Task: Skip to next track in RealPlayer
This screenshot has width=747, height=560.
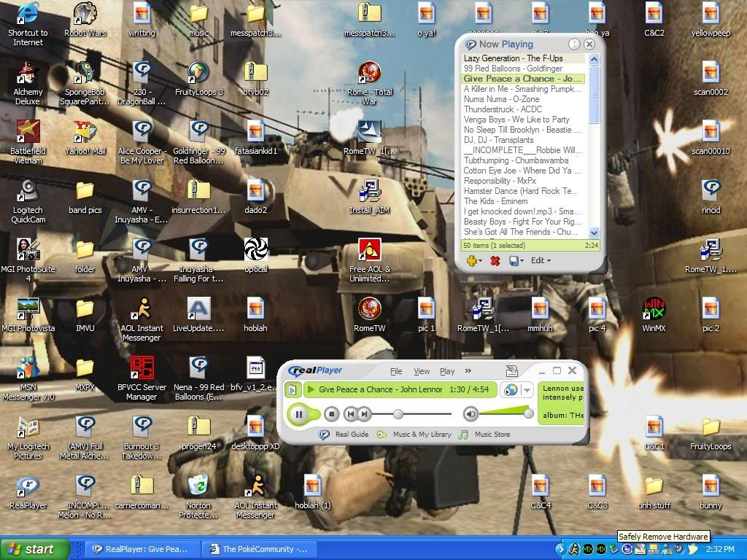Action: click(x=364, y=414)
